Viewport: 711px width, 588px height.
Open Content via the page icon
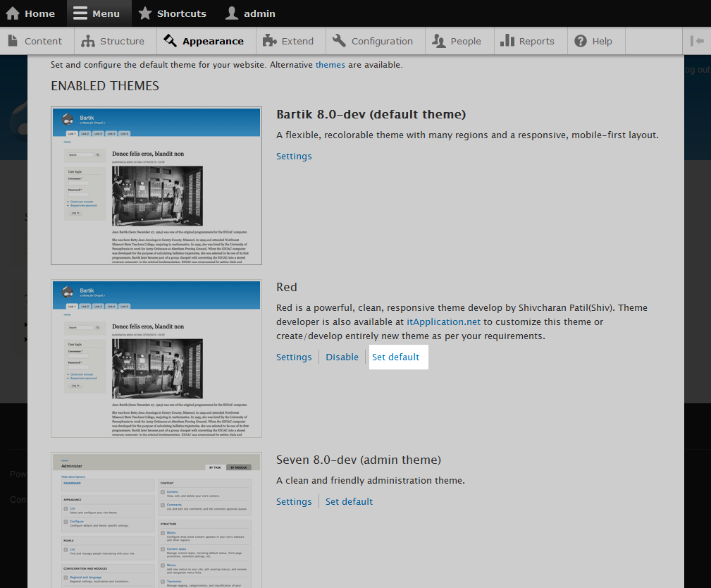13,41
